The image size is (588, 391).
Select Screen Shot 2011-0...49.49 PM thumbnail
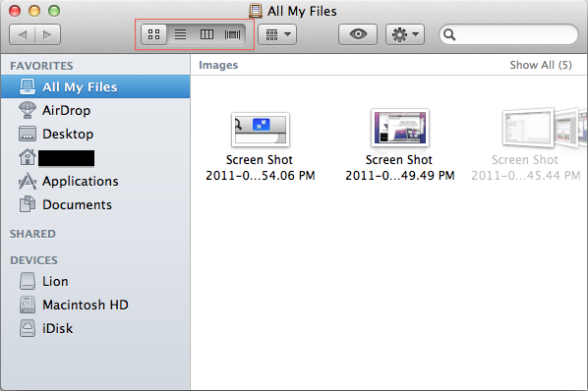coord(400,128)
